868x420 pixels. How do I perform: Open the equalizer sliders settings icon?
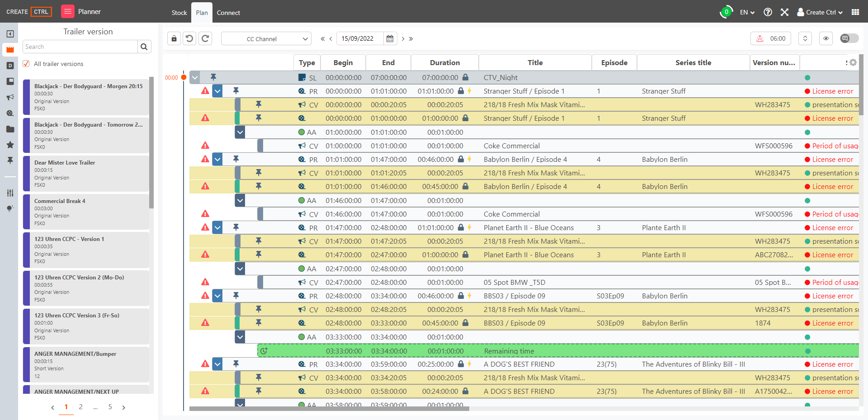(x=10, y=193)
